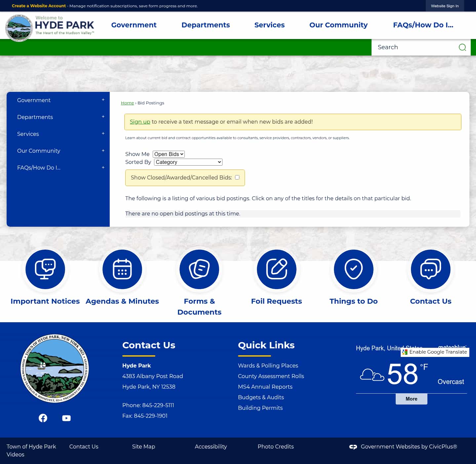Click the More weather details button
Viewport: 476px width, 464px height.
pyautogui.click(x=411, y=399)
